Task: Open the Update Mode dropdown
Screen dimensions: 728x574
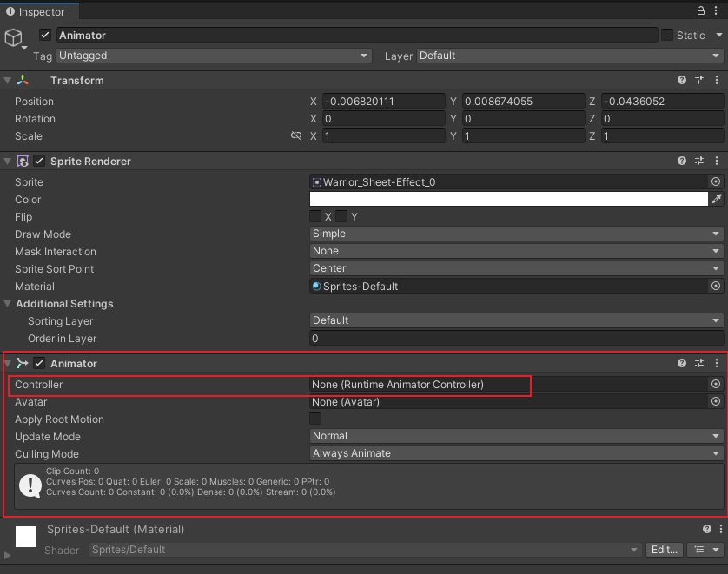Action: pos(516,436)
